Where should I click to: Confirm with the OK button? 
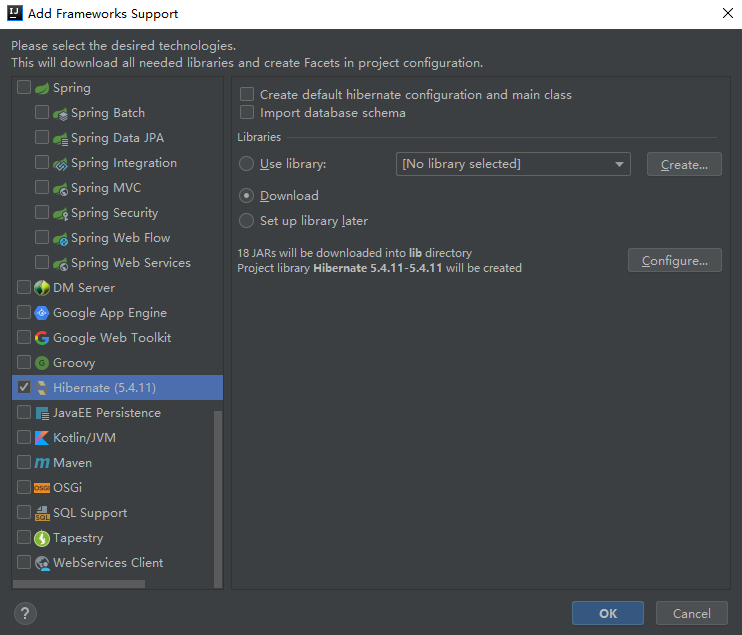point(608,613)
